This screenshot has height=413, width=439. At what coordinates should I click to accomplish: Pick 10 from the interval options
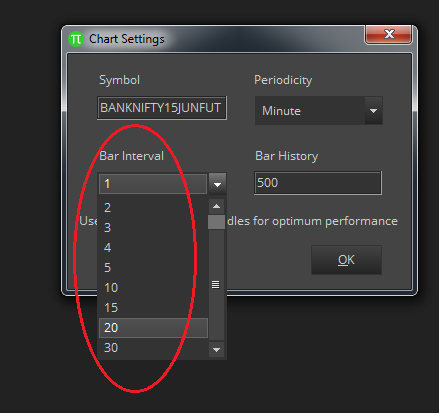[x=153, y=288]
